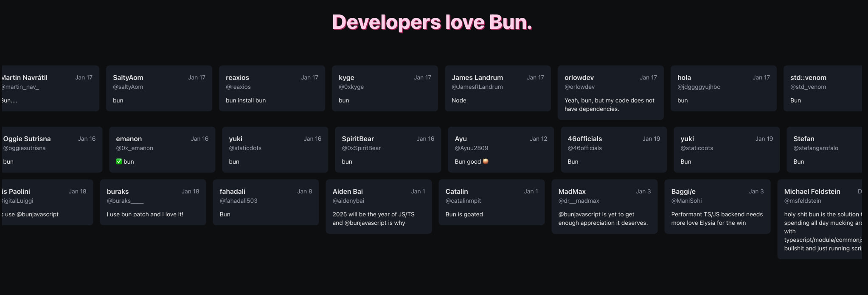This screenshot has width=868, height=295.
Task: Click the @fahadali503 handle
Action: click(x=239, y=201)
